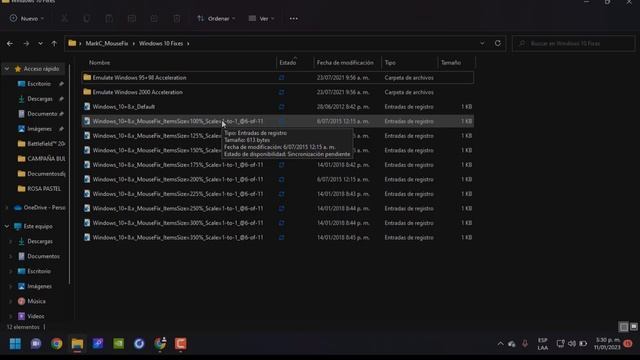Sort by the Tipo column header

[x=390, y=62]
